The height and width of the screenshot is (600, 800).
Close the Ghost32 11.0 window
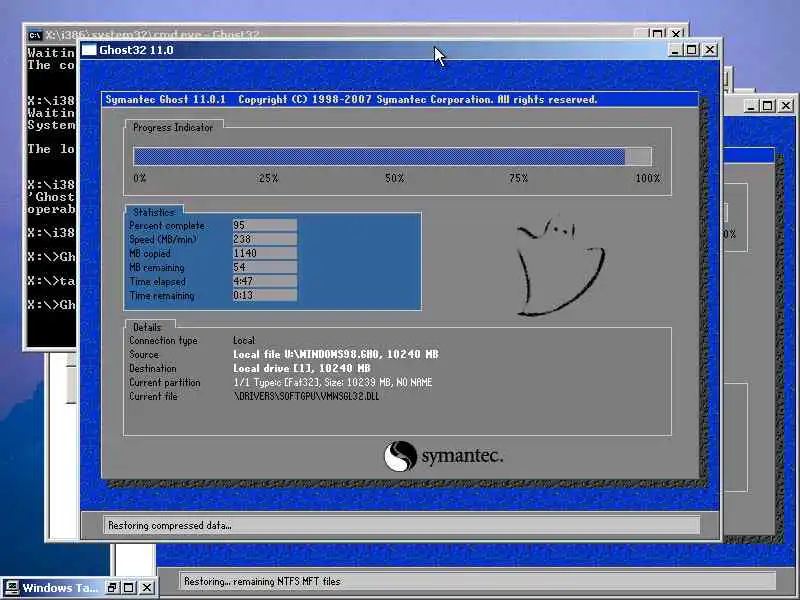710,50
